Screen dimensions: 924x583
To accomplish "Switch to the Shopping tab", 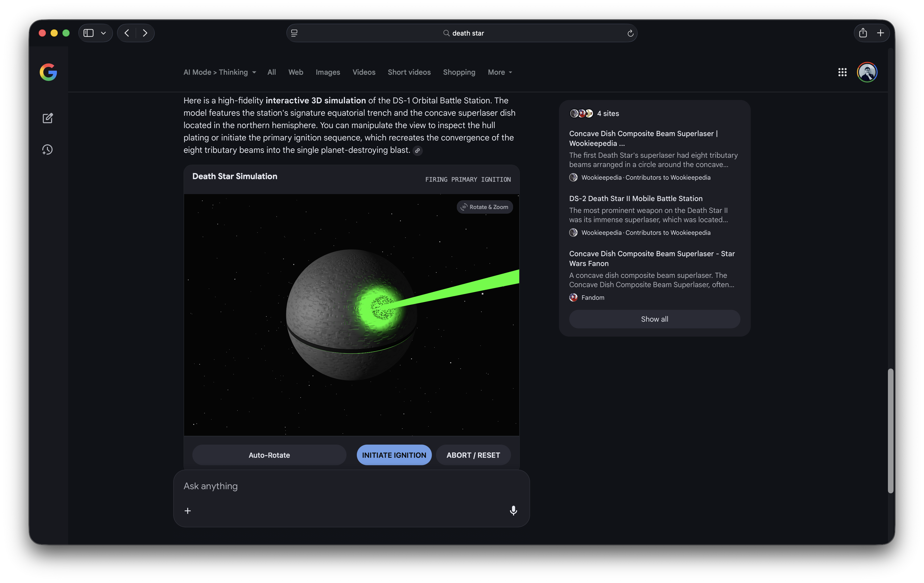I will [459, 72].
